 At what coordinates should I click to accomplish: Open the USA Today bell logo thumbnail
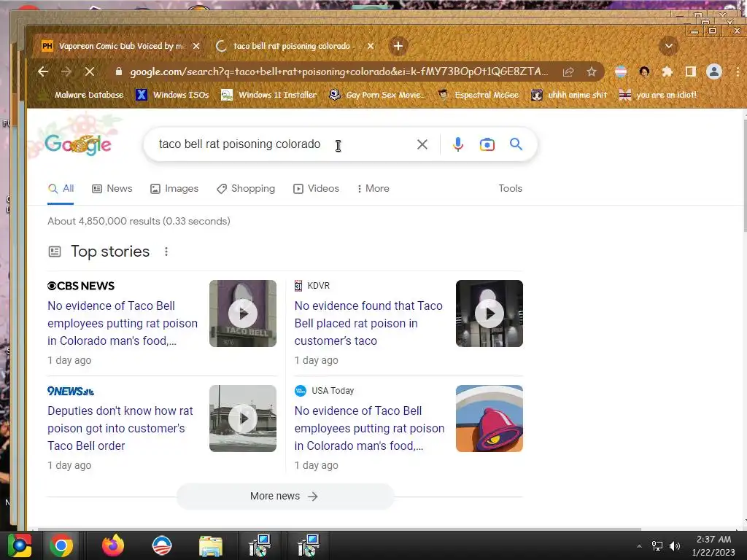[489, 419]
